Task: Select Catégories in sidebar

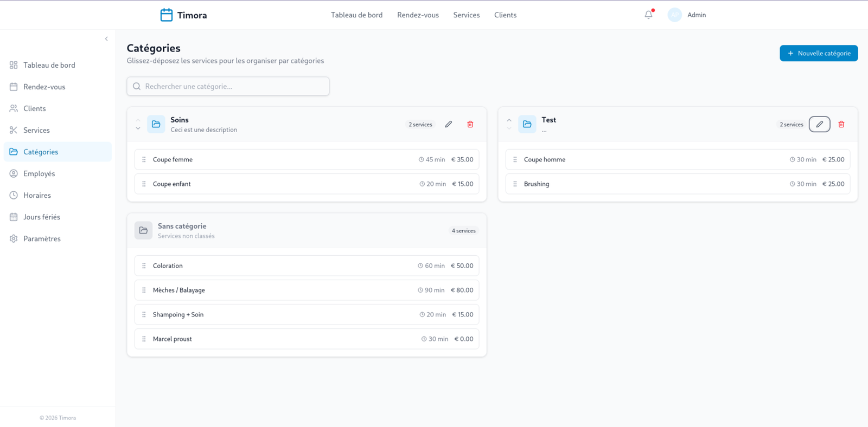Action: (x=58, y=152)
